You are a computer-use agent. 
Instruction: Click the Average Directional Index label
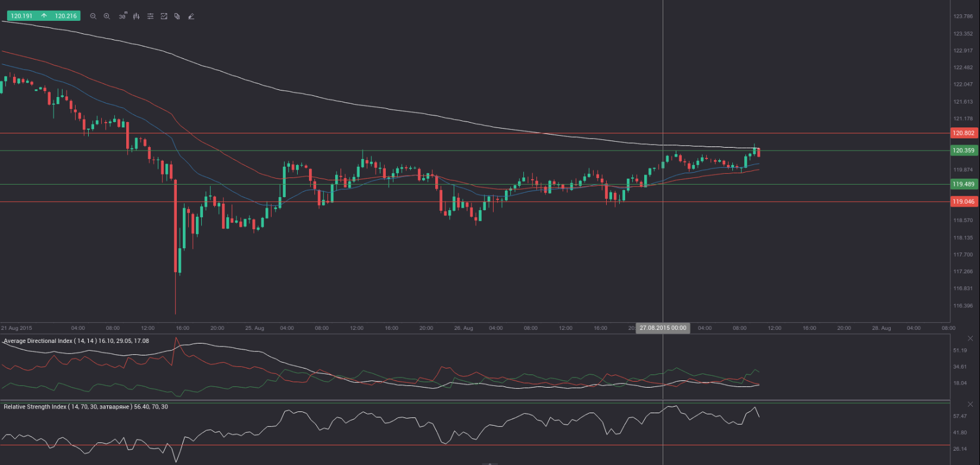point(76,341)
